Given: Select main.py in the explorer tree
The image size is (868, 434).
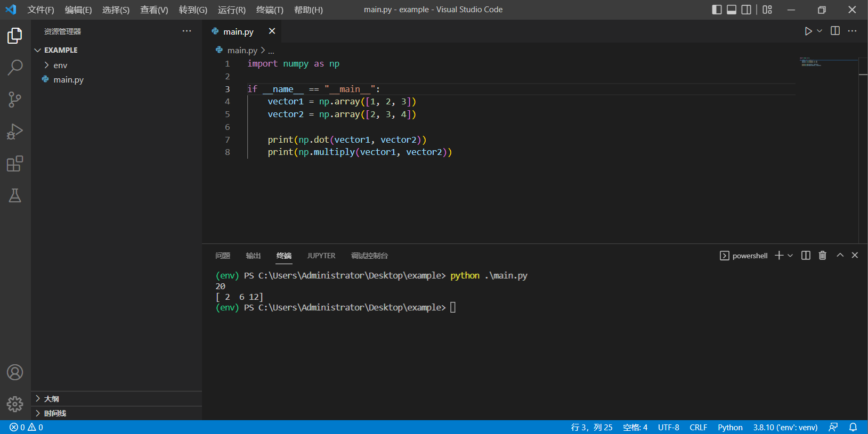Looking at the screenshot, I should coord(68,80).
